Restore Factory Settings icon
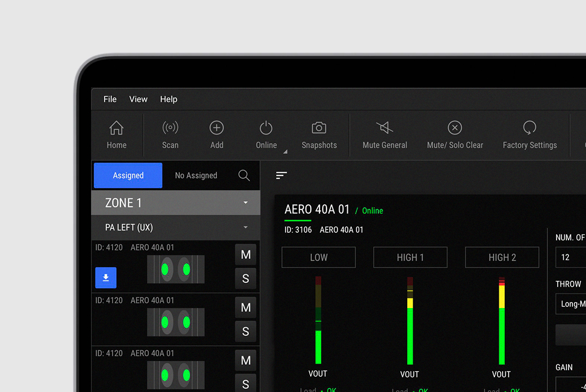586x392 pixels. tap(529, 128)
